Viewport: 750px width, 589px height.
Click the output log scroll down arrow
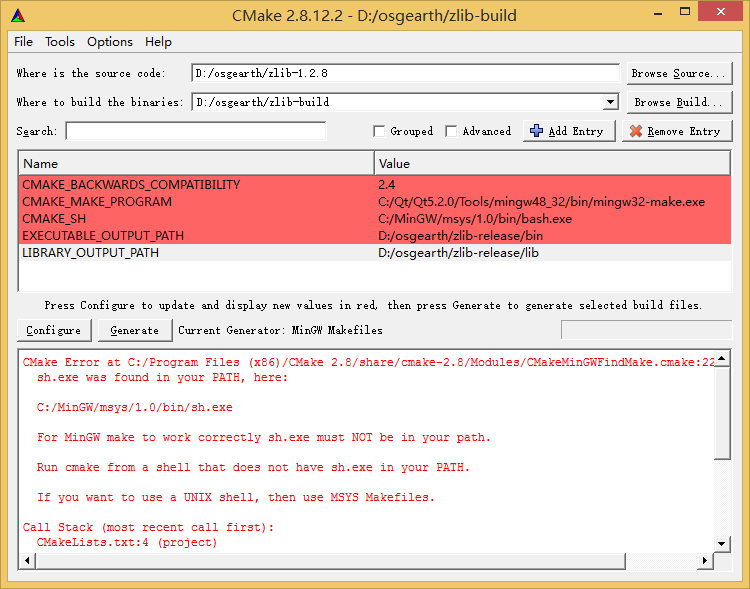(x=722, y=544)
